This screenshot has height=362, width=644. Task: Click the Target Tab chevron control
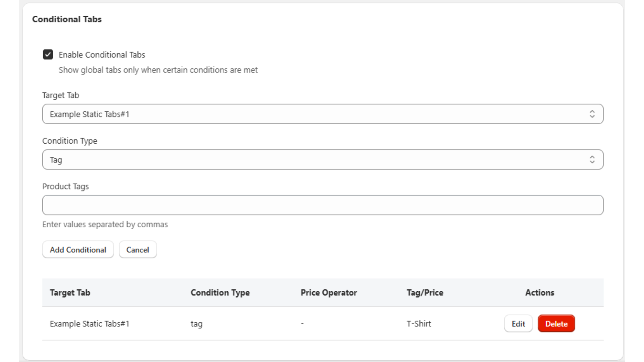[x=593, y=114]
